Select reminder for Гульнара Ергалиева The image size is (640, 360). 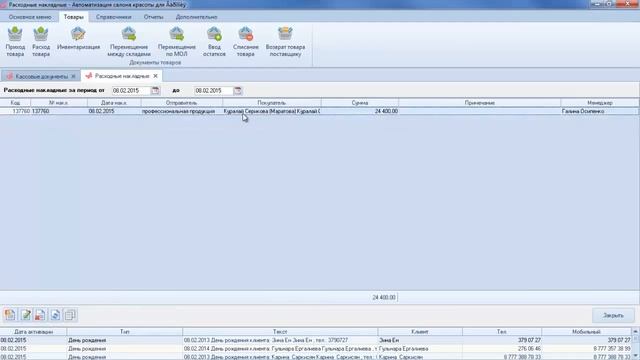pos(316,349)
